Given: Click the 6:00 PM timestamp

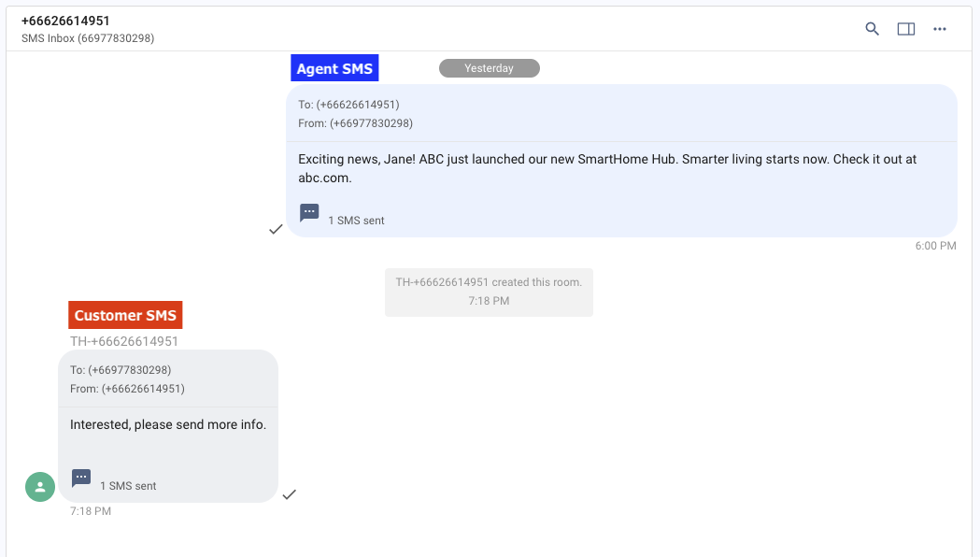Looking at the screenshot, I should point(936,246).
